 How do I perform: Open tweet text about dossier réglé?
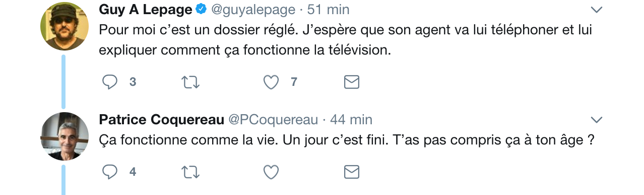click(x=345, y=40)
